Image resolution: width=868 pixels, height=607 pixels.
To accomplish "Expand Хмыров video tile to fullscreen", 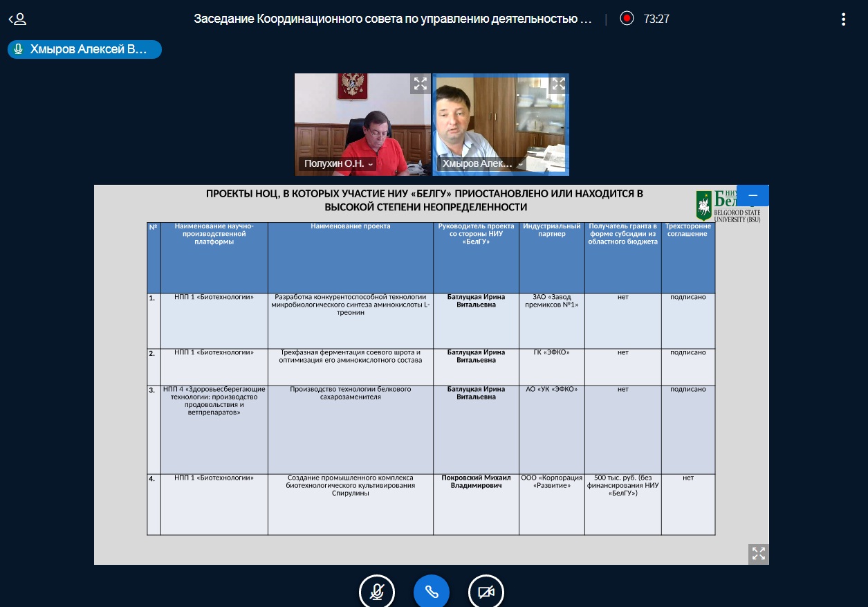I will (x=558, y=84).
